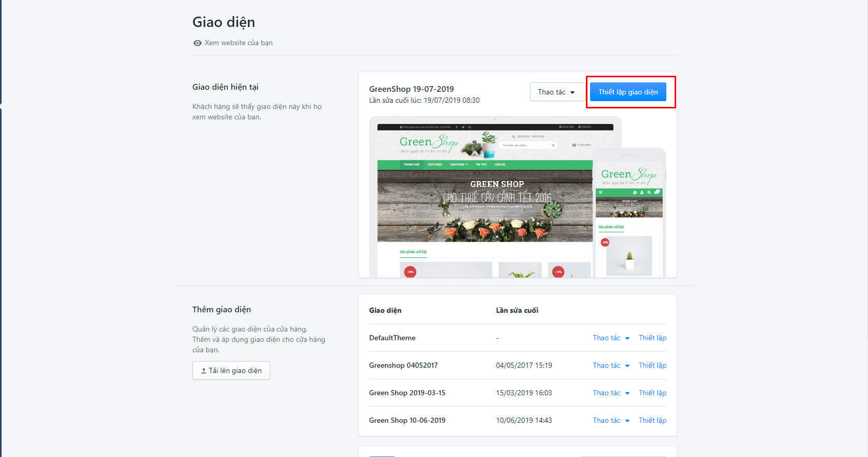Click the Thêm giao diện section heading
868x457 pixels.
tap(221, 310)
